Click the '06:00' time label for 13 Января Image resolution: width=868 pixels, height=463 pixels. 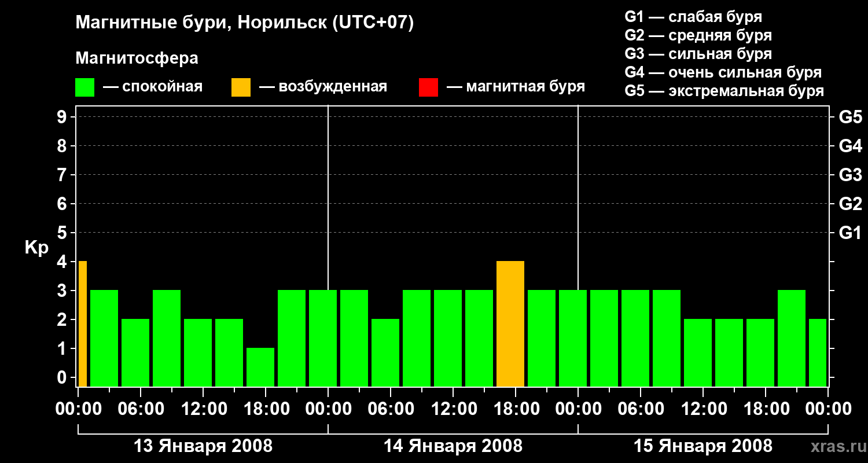(x=141, y=409)
